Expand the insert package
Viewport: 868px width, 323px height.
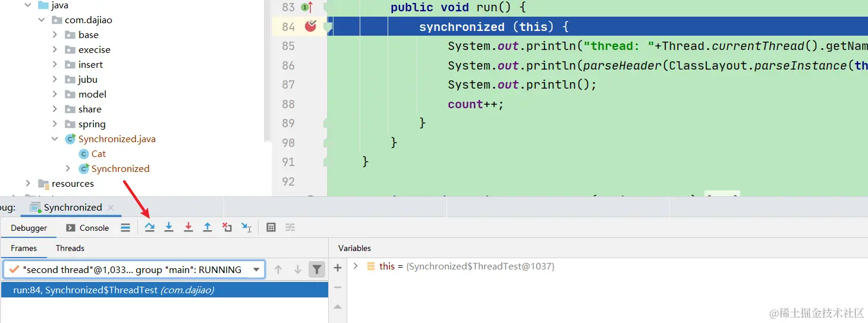[x=55, y=64]
